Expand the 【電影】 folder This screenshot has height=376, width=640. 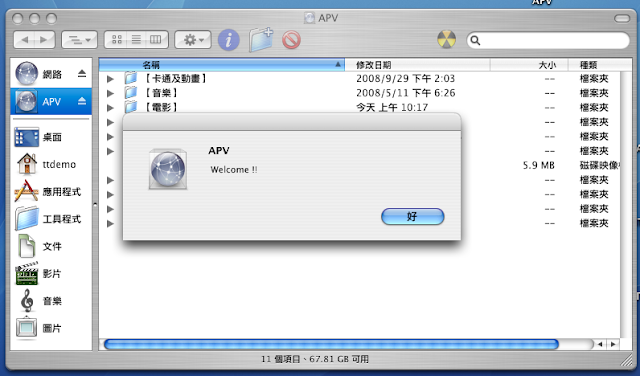[x=110, y=108]
